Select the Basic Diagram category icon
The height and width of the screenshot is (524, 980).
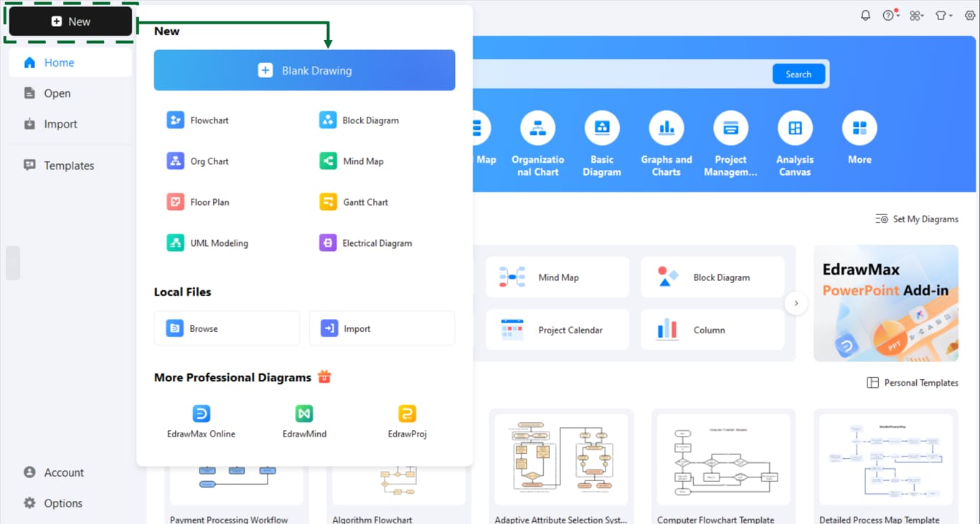[602, 129]
